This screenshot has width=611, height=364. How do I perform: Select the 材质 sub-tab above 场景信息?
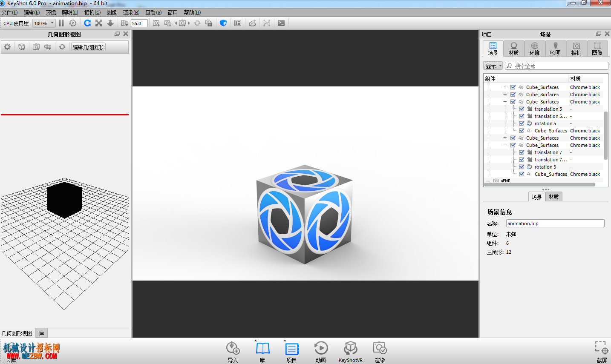tap(553, 197)
